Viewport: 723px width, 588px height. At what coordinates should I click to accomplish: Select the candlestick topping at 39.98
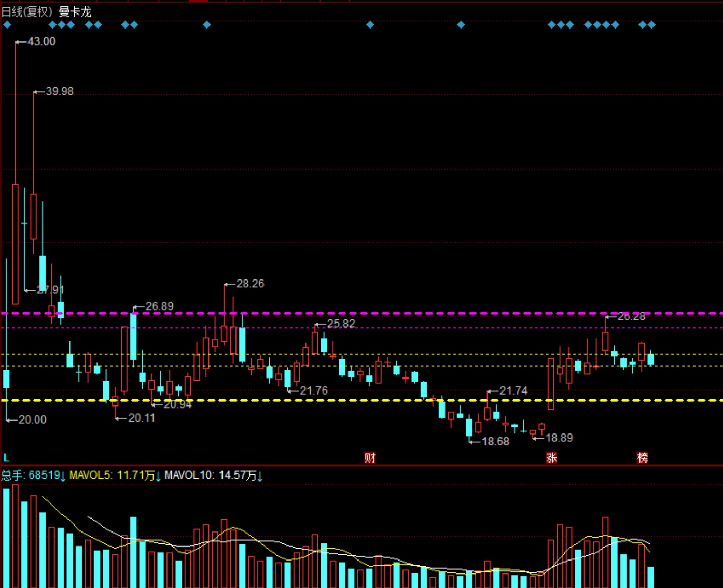tap(34, 216)
